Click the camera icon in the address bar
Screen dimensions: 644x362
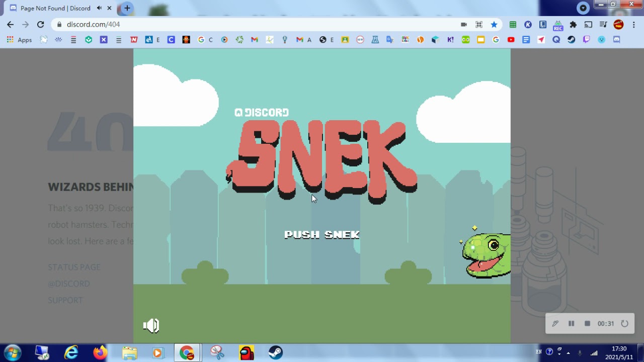pyautogui.click(x=464, y=24)
